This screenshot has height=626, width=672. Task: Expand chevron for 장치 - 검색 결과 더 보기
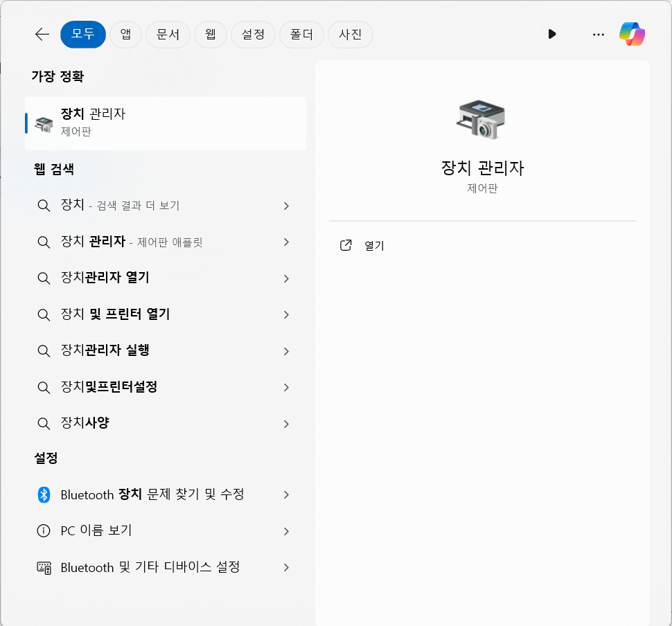coord(286,206)
